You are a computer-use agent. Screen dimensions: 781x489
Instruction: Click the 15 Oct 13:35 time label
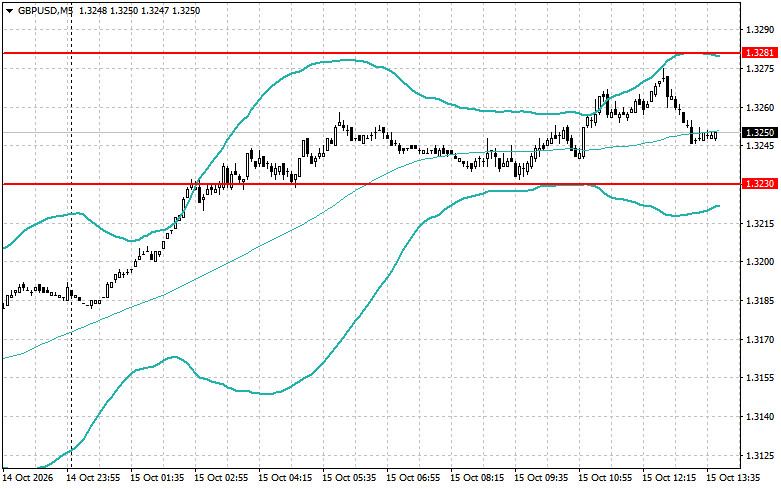pos(733,478)
